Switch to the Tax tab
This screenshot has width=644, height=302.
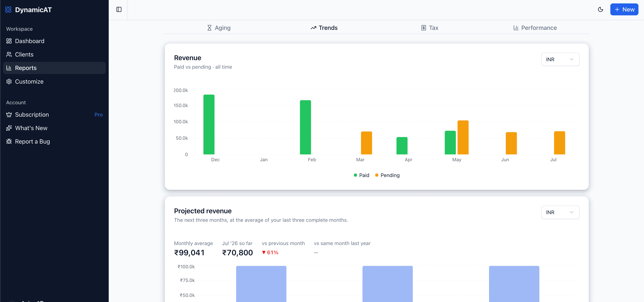[x=429, y=28]
